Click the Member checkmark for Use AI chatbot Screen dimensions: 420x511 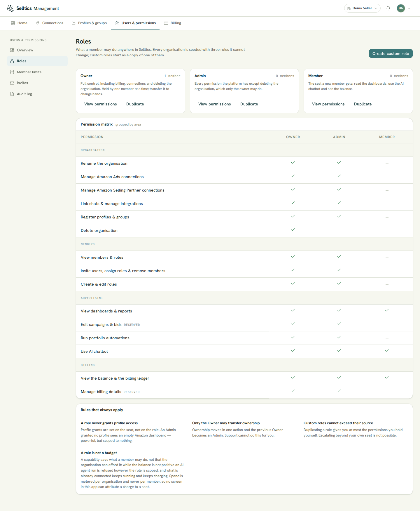(x=387, y=351)
